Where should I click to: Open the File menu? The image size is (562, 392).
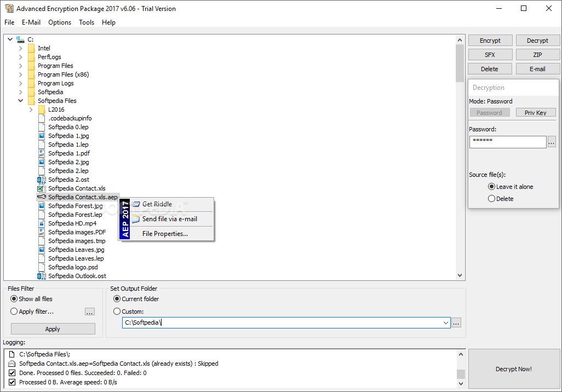[9, 22]
